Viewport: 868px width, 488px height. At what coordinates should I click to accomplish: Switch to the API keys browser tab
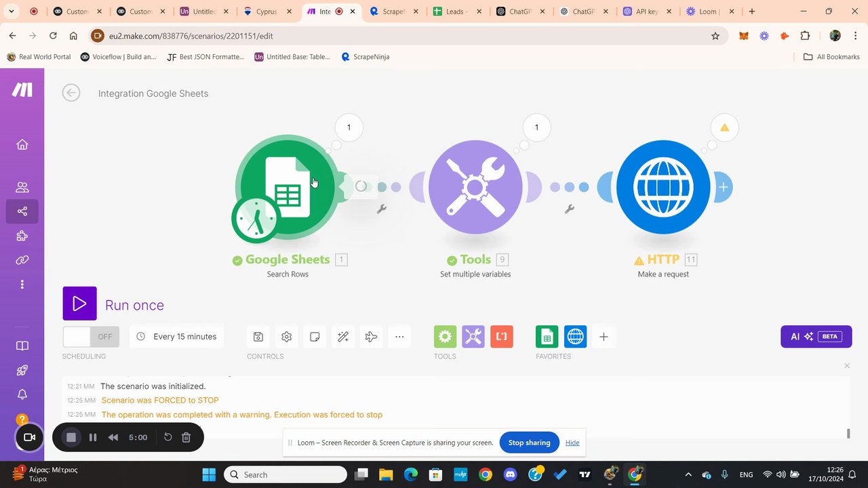pos(647,12)
